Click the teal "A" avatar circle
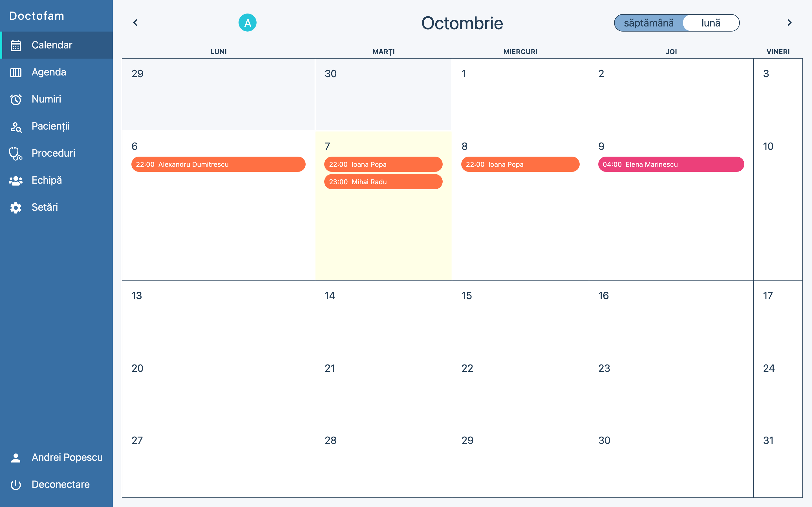The width and height of the screenshot is (812, 507). click(247, 23)
